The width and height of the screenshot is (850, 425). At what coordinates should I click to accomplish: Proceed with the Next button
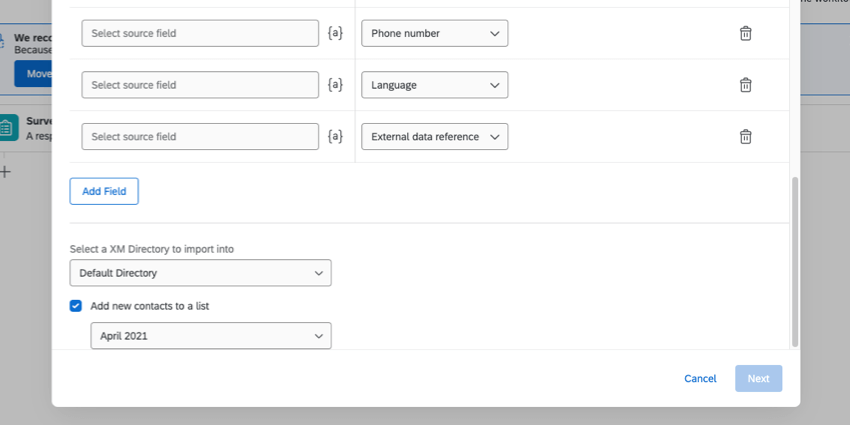coord(758,379)
